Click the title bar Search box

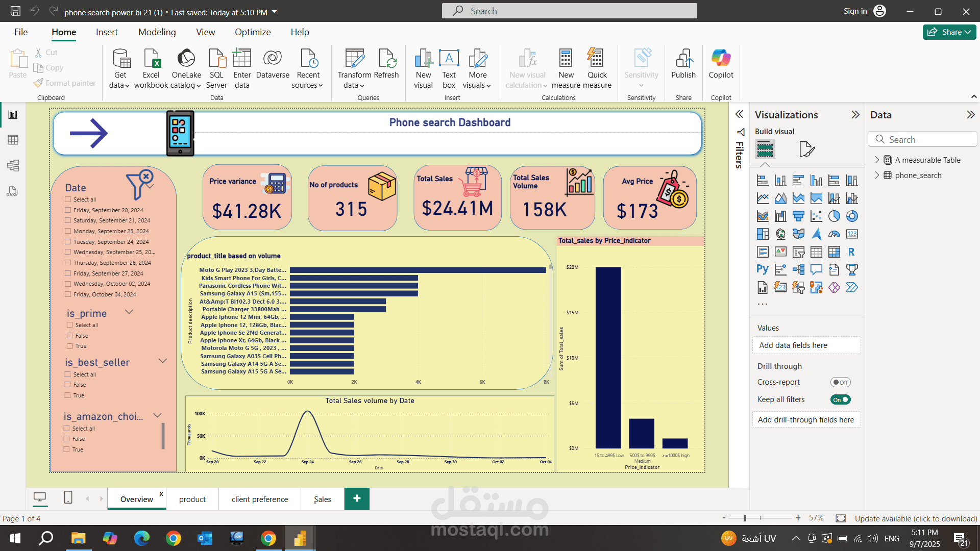(x=569, y=11)
